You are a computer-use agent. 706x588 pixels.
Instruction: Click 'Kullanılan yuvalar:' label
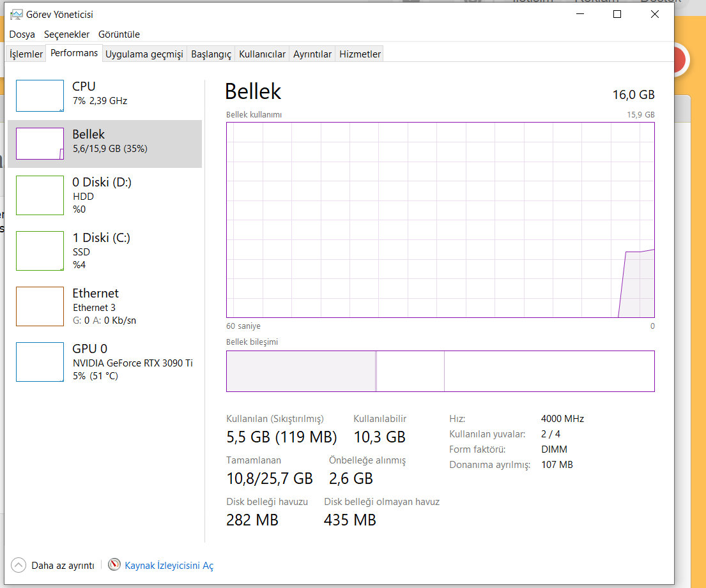[x=487, y=434]
